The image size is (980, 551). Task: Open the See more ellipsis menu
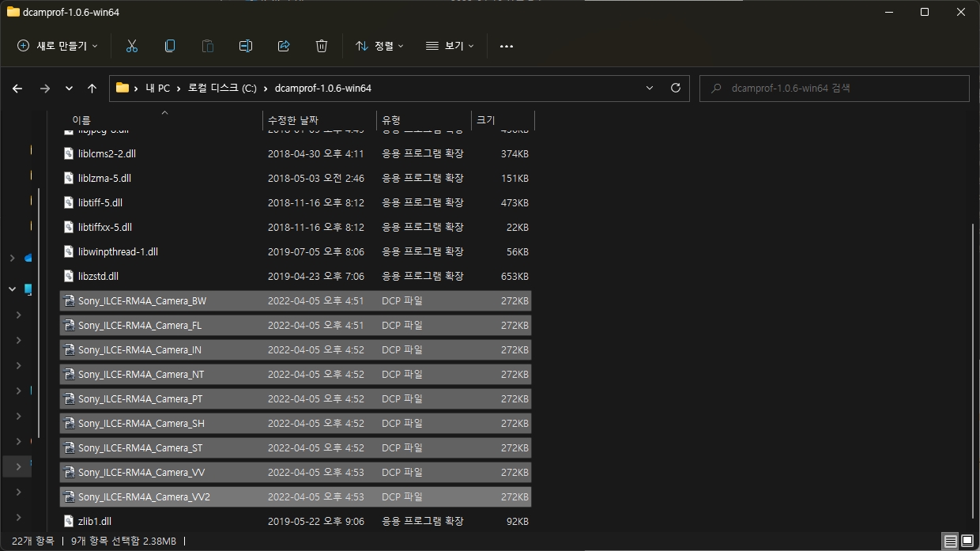[507, 46]
